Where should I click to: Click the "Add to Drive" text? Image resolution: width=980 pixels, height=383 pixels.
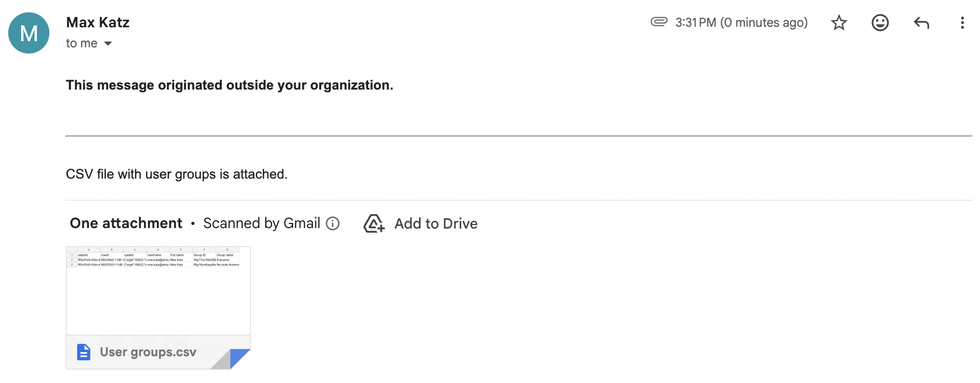click(435, 223)
